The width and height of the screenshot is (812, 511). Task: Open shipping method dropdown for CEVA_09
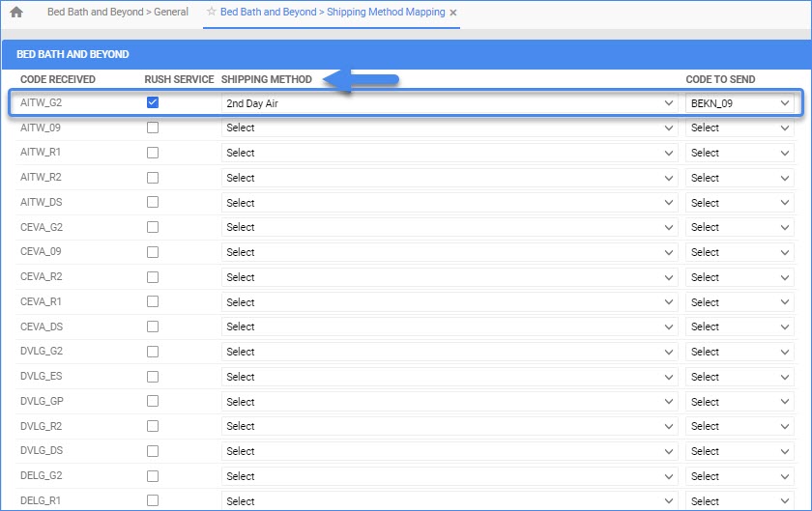[449, 252]
